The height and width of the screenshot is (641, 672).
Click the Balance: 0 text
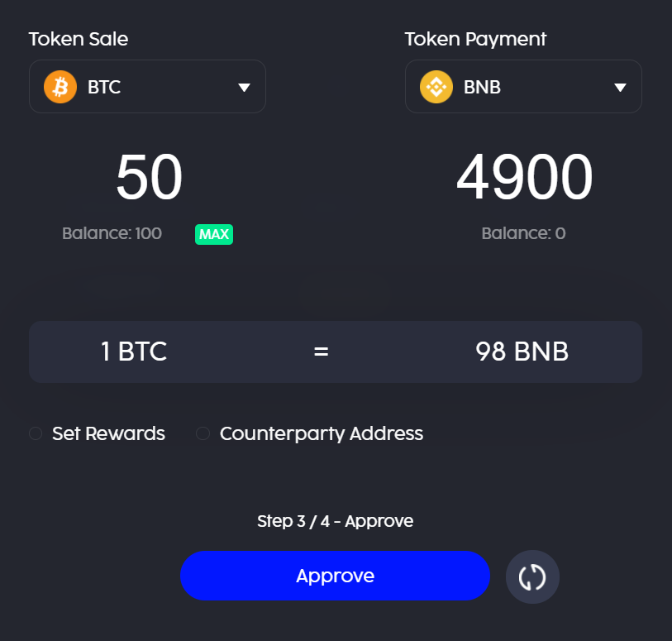[523, 234]
